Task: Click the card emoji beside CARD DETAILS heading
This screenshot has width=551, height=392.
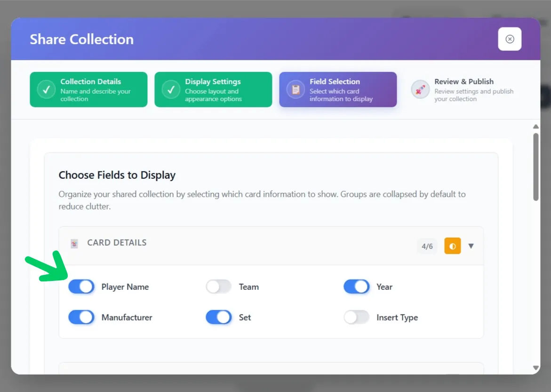Action: 74,243
